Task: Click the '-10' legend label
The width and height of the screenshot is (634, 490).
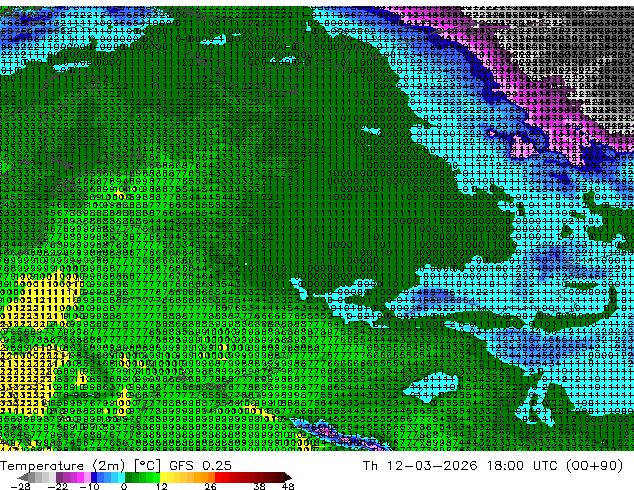Action: tap(89, 486)
